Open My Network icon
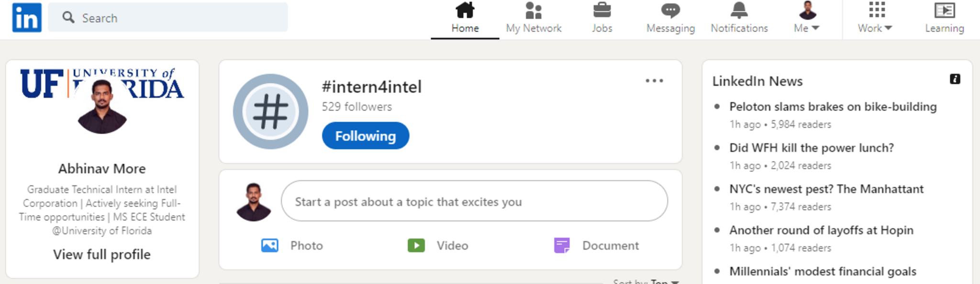The width and height of the screenshot is (980, 284). pyautogui.click(x=534, y=11)
